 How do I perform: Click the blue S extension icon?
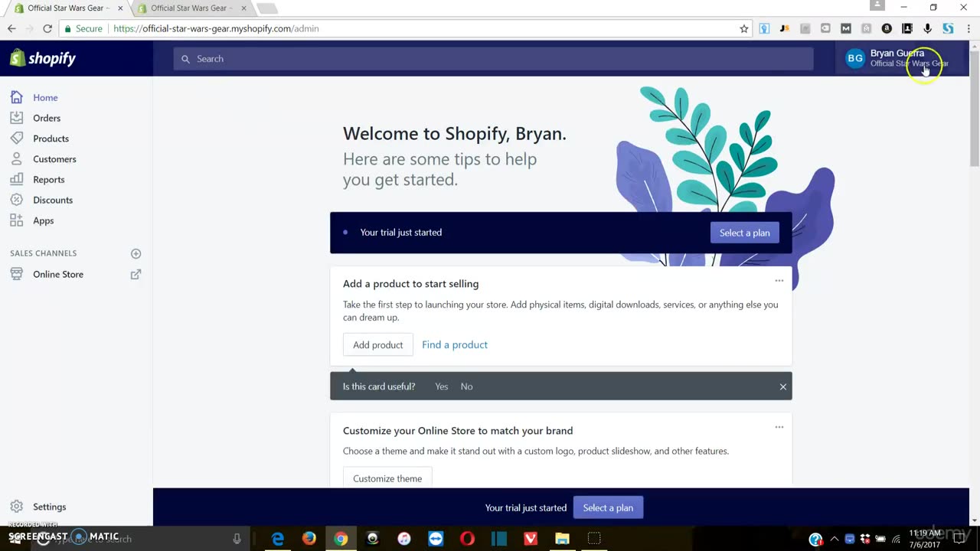click(948, 28)
